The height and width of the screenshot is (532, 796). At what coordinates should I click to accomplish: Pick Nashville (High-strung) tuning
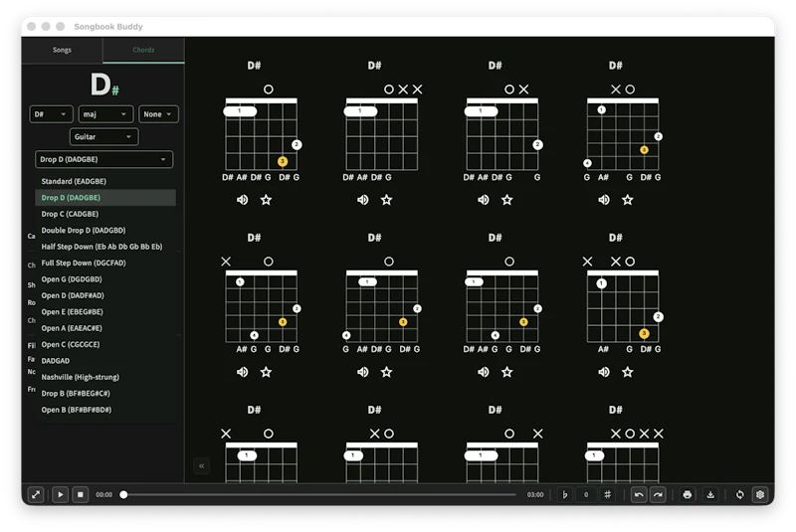[x=105, y=377]
